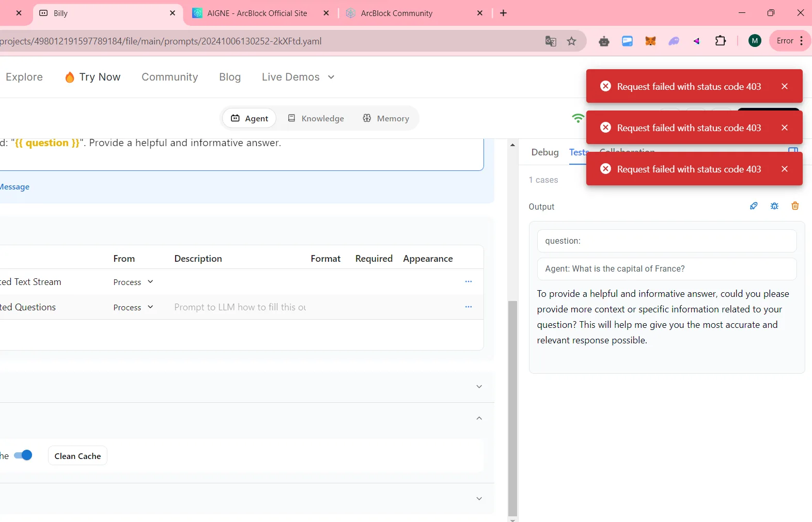Close the third 403 error toast
Viewport: 812px width, 522px height.
click(x=784, y=169)
